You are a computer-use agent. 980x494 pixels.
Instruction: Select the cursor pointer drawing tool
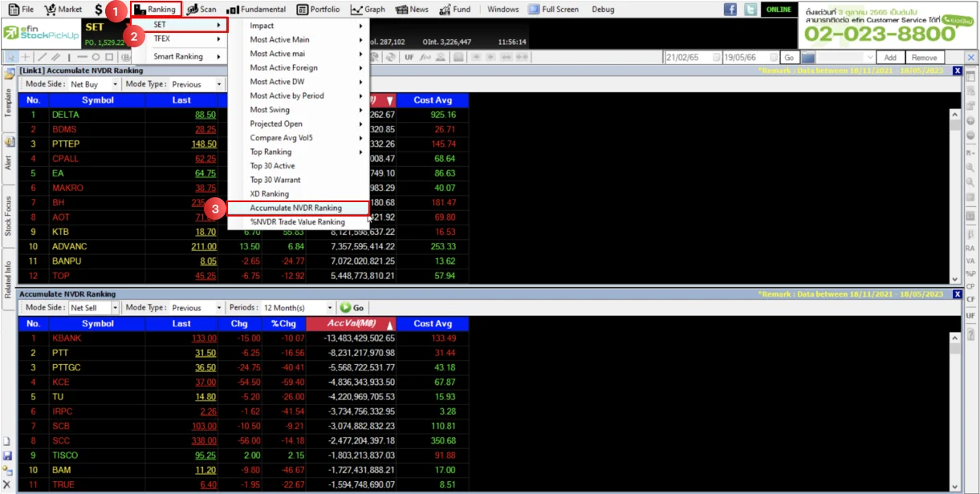click(11, 57)
